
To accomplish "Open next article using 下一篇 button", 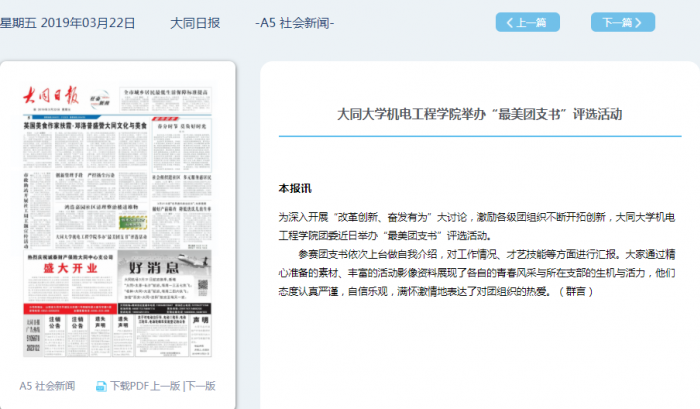I will coord(622,22).
